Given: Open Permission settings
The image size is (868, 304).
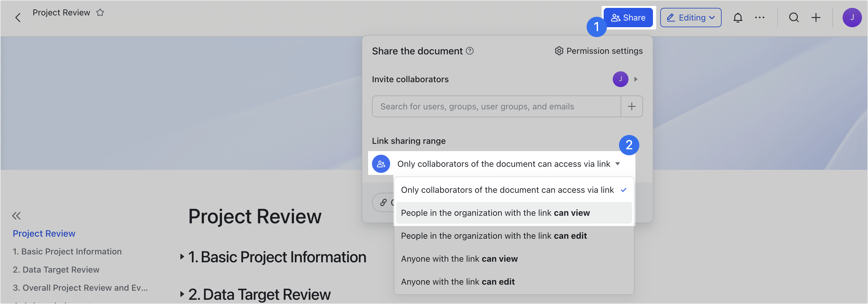Looking at the screenshot, I should pos(599,51).
